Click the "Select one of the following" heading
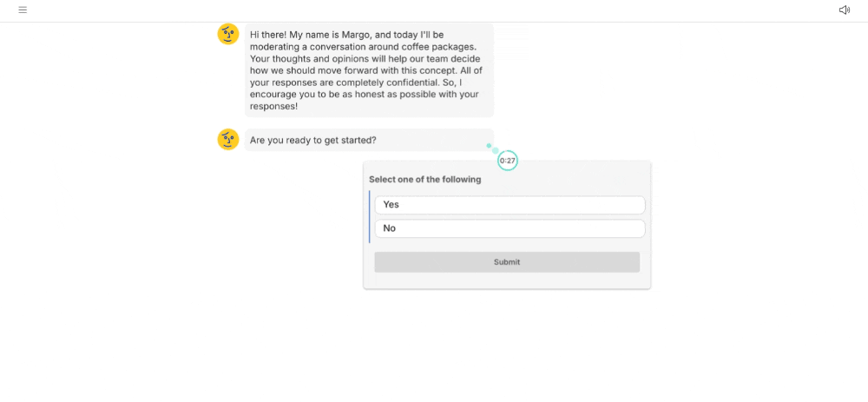The height and width of the screenshot is (402, 868). [424, 180]
